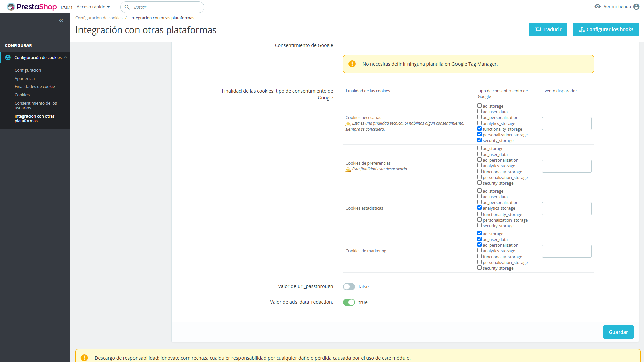
Task: Go to Apariencia in the sidebar
Action: pyautogui.click(x=24, y=78)
